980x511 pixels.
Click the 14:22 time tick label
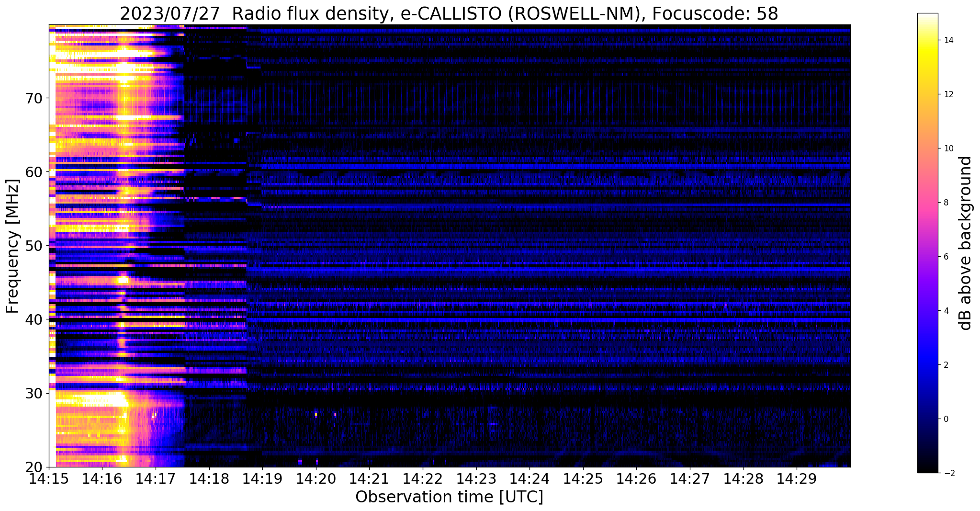point(423,478)
